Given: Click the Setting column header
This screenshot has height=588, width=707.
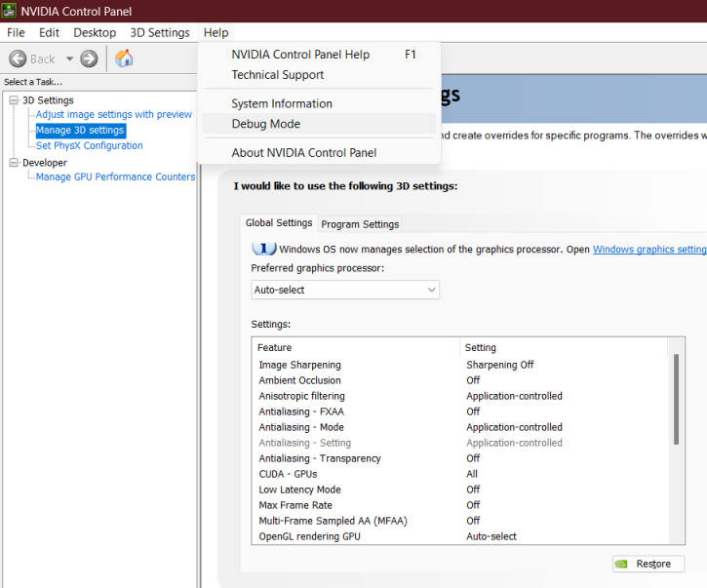Looking at the screenshot, I should point(564,348).
